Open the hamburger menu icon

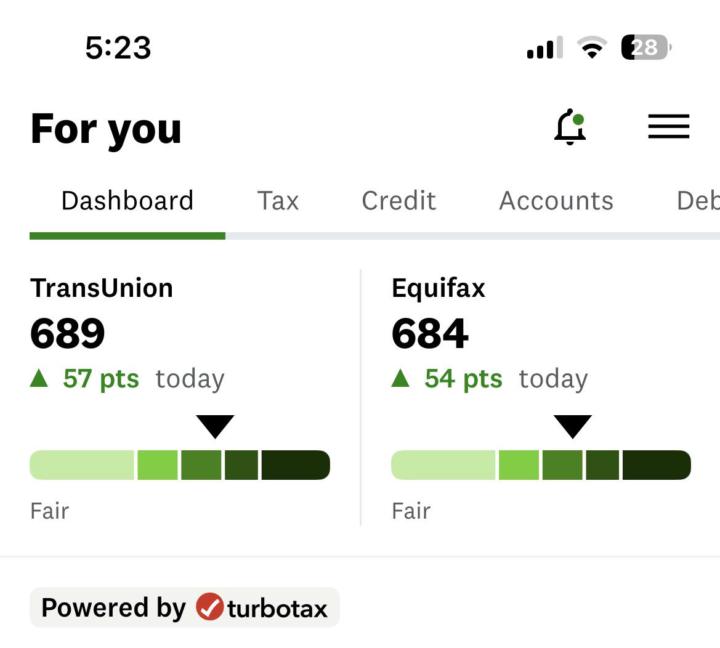pos(668,126)
